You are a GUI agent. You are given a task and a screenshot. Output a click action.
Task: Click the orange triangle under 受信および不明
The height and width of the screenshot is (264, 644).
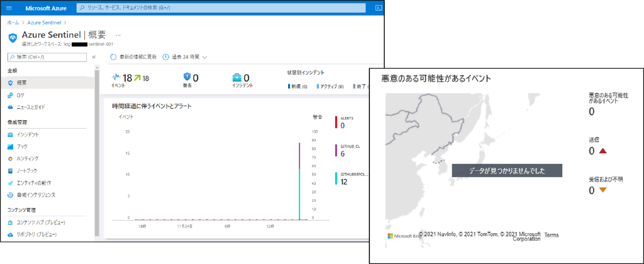602,190
